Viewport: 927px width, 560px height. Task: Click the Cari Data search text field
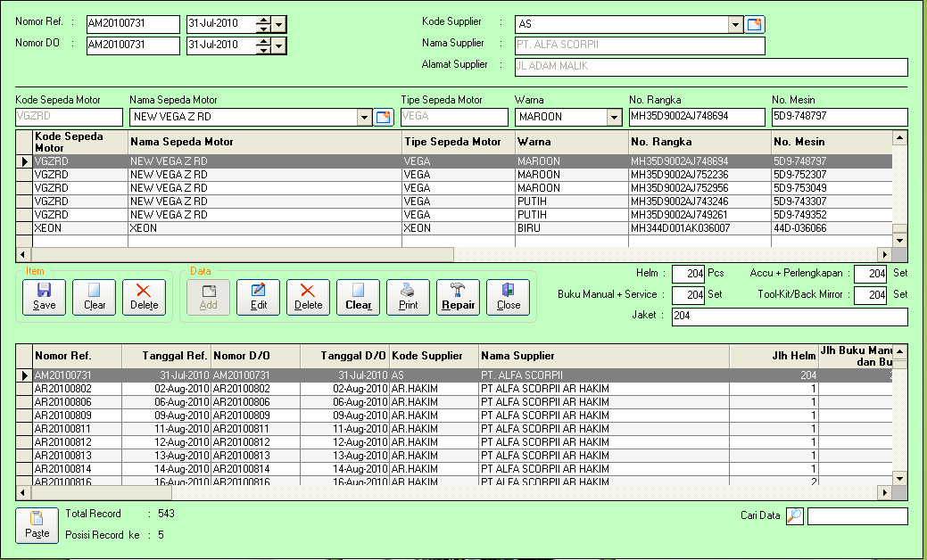tap(857, 516)
